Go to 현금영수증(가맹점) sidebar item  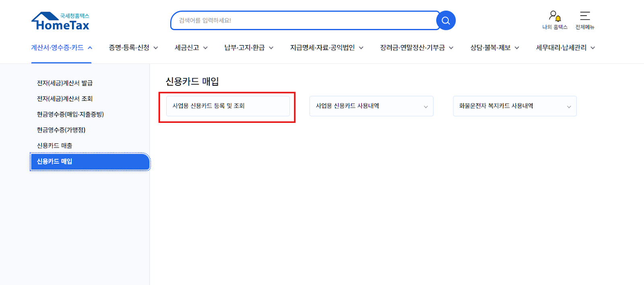[x=61, y=130]
